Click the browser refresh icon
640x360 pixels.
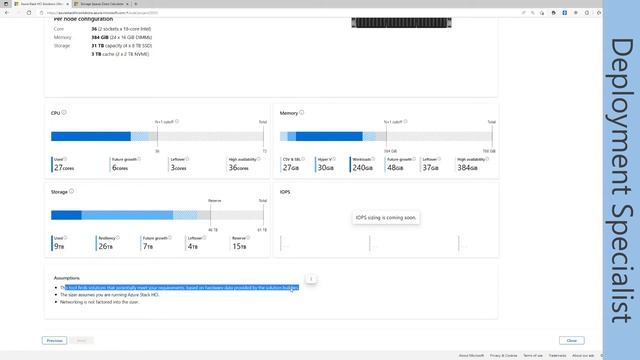(x=29, y=13)
